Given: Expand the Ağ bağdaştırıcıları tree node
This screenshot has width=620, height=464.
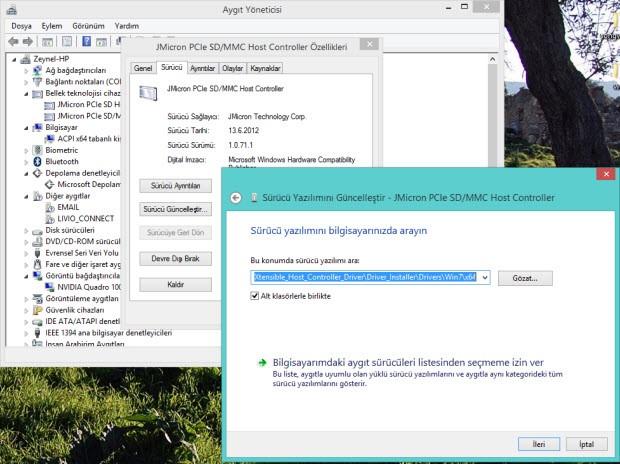Looking at the screenshot, I should (24, 70).
